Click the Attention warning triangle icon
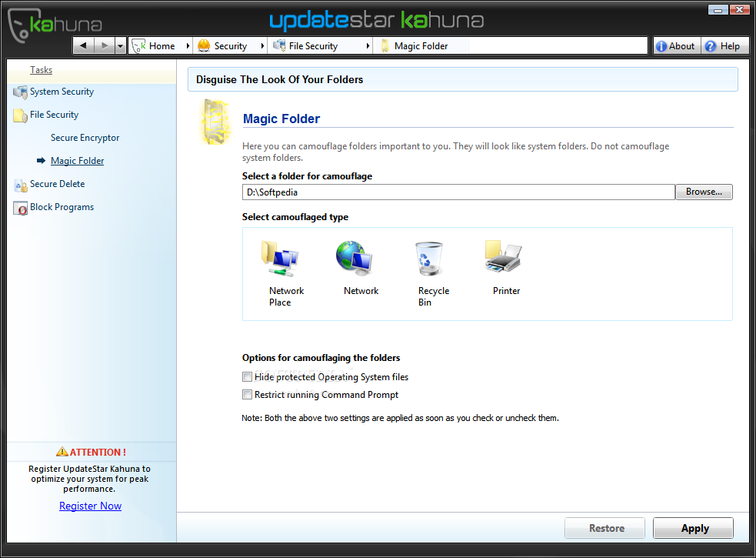The height and width of the screenshot is (558, 756). 62,452
